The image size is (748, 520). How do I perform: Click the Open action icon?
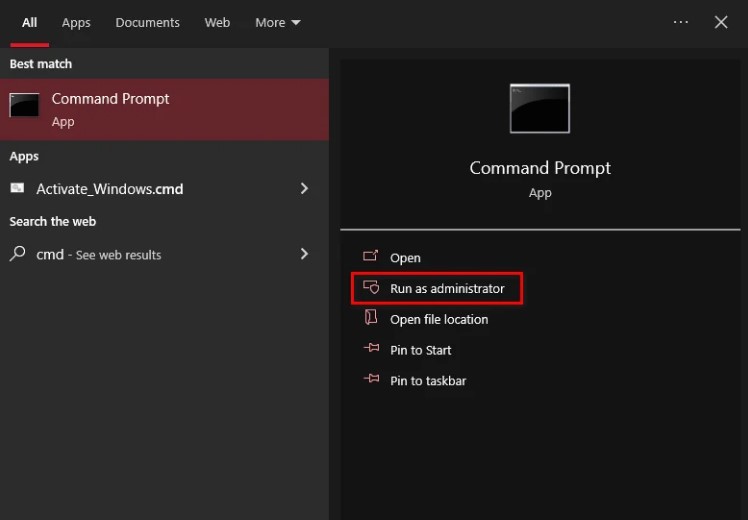[371, 257]
